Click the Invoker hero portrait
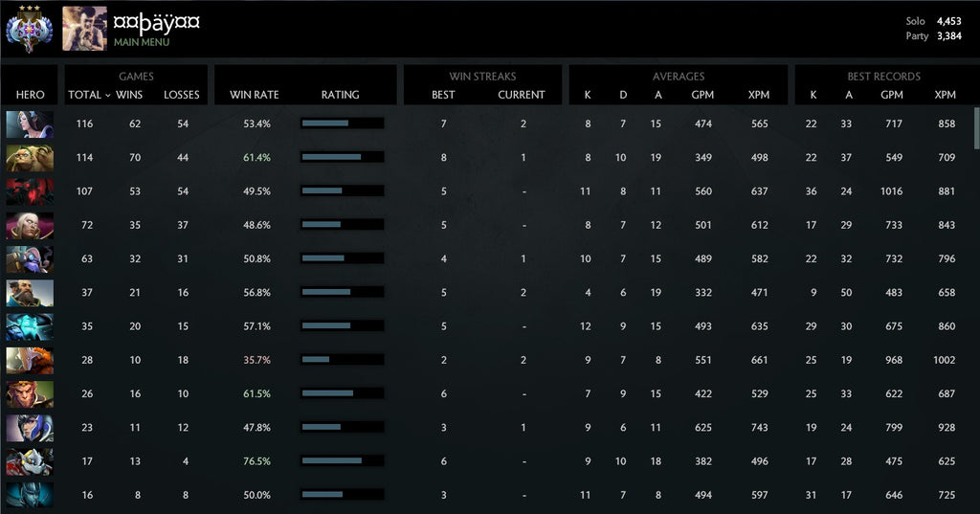980x514 pixels. [30, 225]
